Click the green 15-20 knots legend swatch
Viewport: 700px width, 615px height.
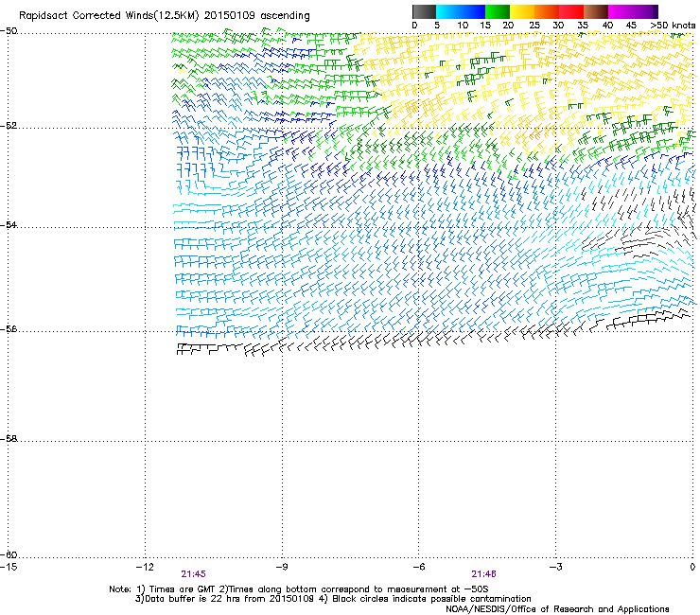tap(498, 11)
